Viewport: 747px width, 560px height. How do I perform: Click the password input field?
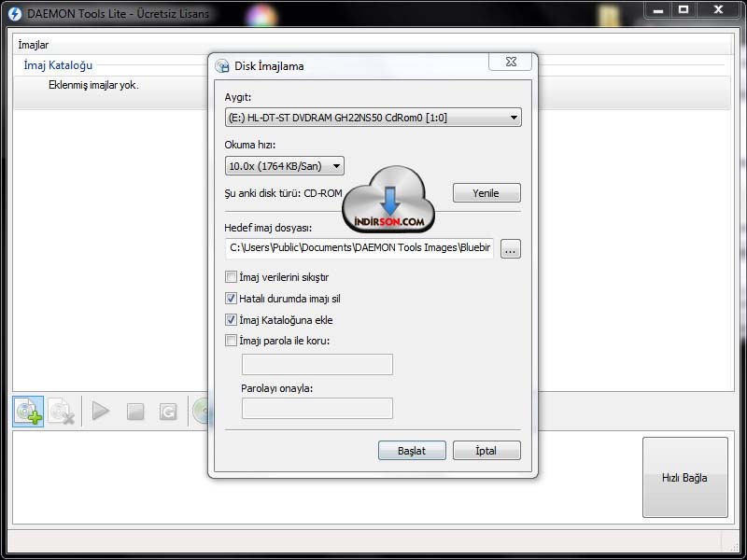click(x=317, y=364)
